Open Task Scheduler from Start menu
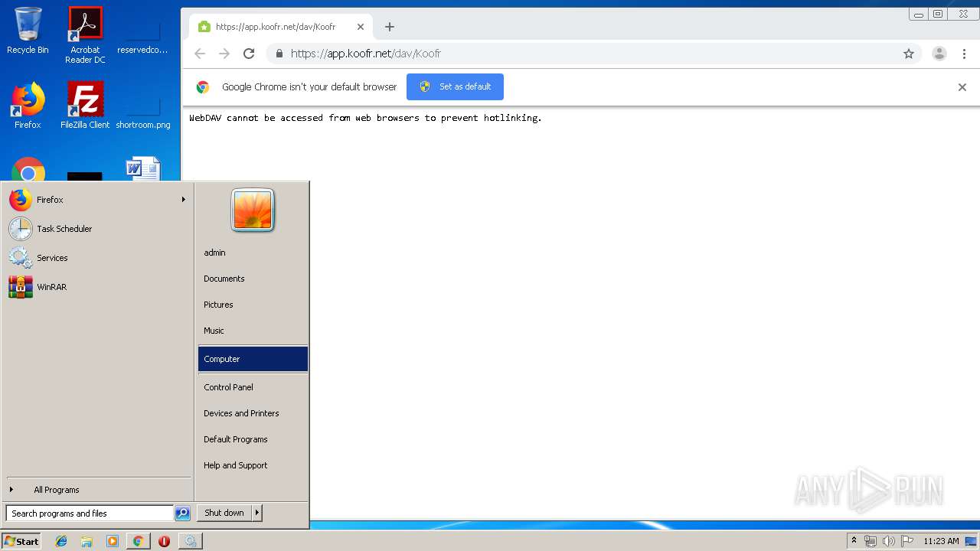This screenshot has width=980, height=551. [x=97, y=229]
